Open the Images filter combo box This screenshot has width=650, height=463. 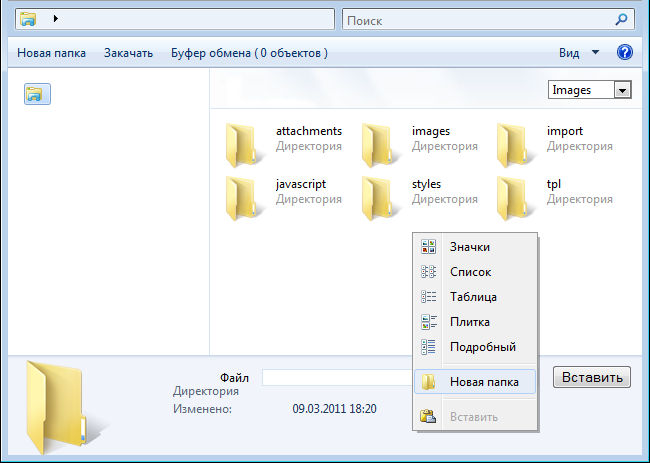(x=589, y=90)
